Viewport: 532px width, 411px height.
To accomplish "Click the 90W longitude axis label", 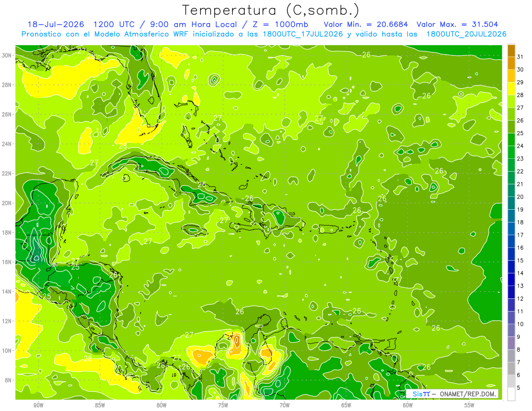I will pyautogui.click(x=38, y=406).
